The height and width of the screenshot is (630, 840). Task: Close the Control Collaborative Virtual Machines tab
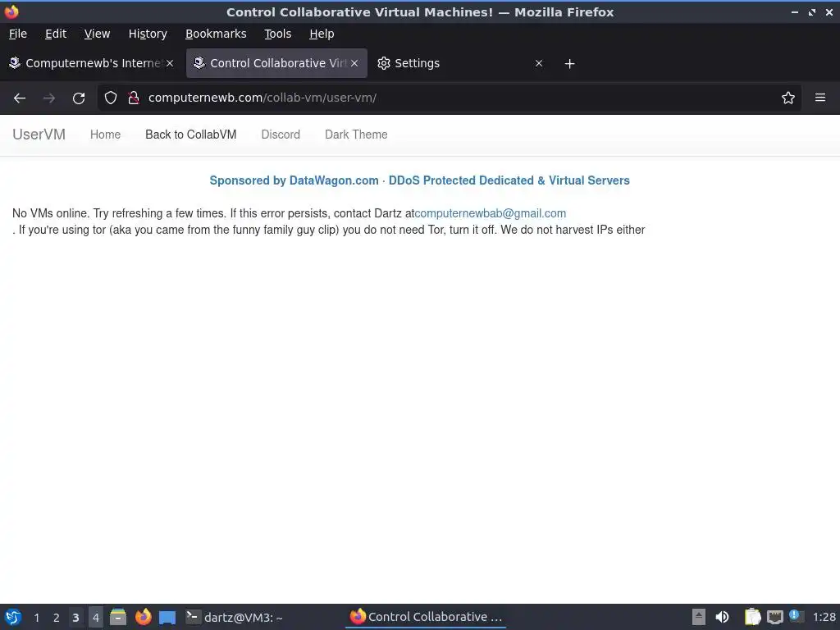[x=354, y=63]
